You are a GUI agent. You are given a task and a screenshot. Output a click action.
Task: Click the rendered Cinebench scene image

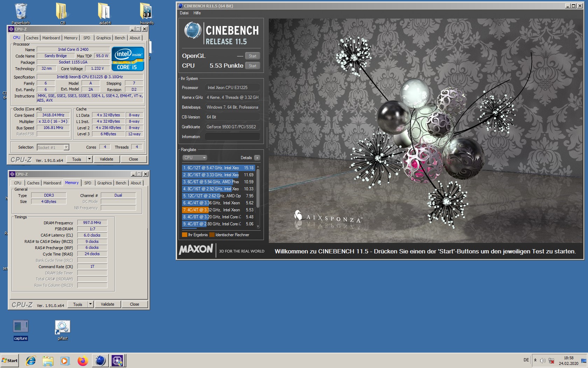pyautogui.click(x=426, y=130)
